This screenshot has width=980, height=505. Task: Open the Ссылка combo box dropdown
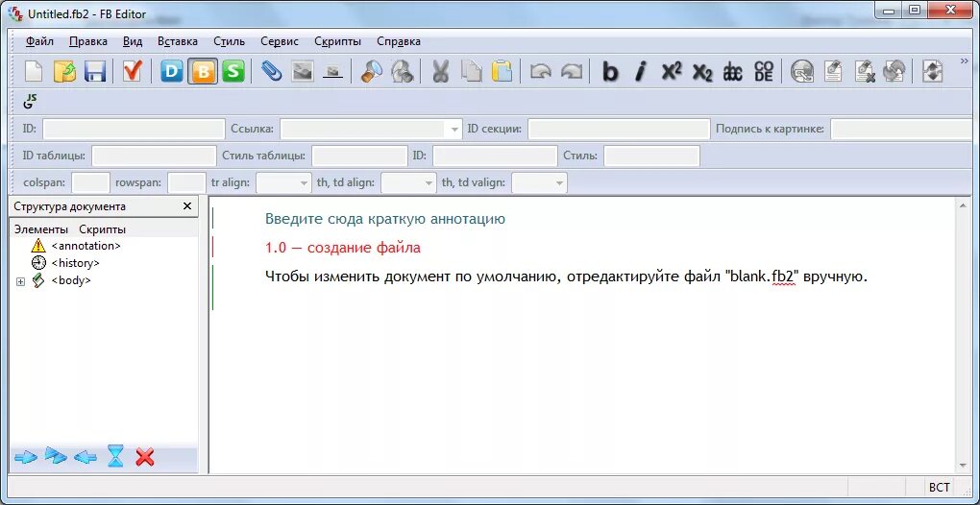pos(454,130)
